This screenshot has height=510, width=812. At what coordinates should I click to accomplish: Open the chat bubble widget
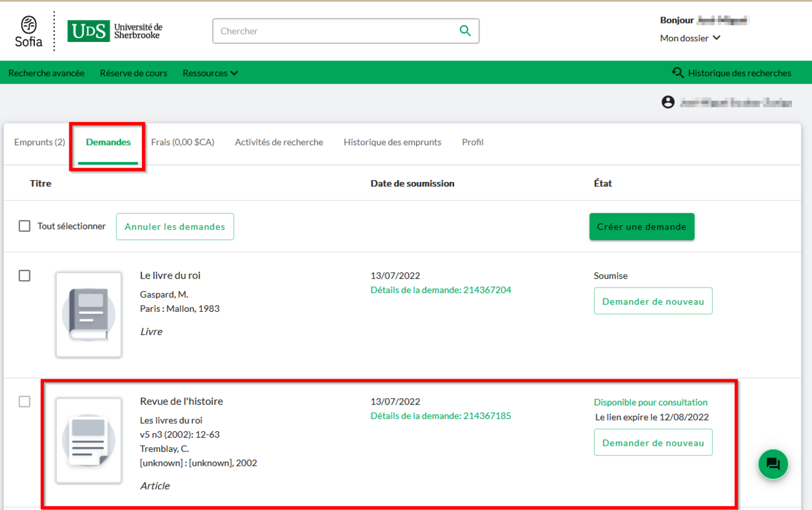(773, 464)
